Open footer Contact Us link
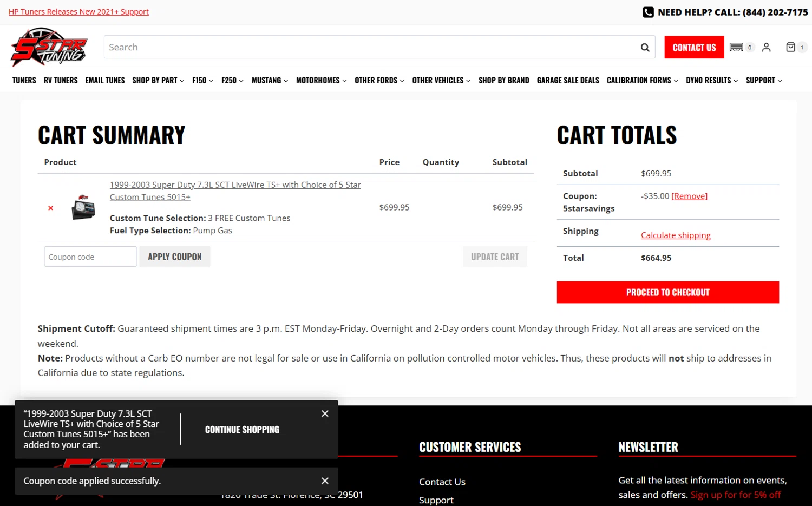Screen dimensions: 812x506 pos(442,482)
